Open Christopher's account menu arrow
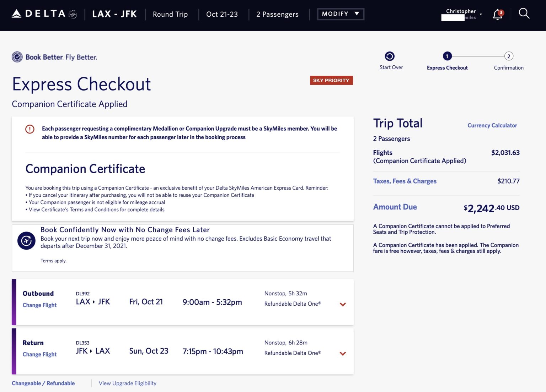The height and width of the screenshot is (392, 546). click(481, 15)
